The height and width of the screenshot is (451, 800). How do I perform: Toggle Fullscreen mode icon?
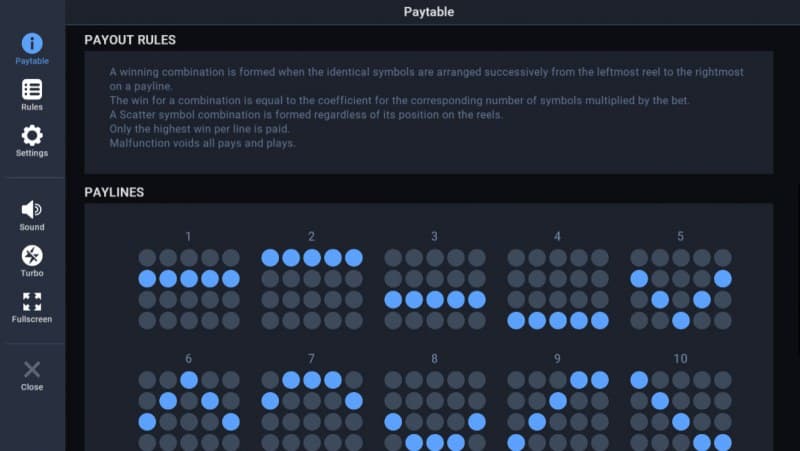(32, 301)
